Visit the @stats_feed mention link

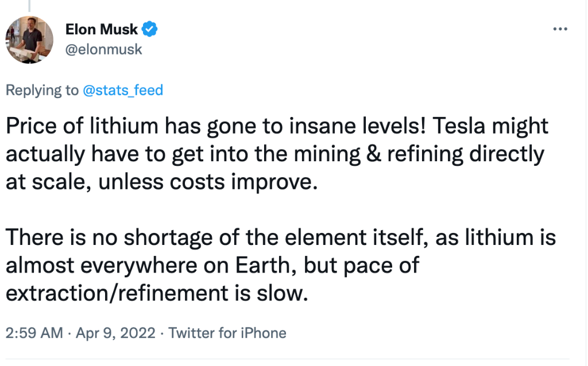click(x=123, y=90)
